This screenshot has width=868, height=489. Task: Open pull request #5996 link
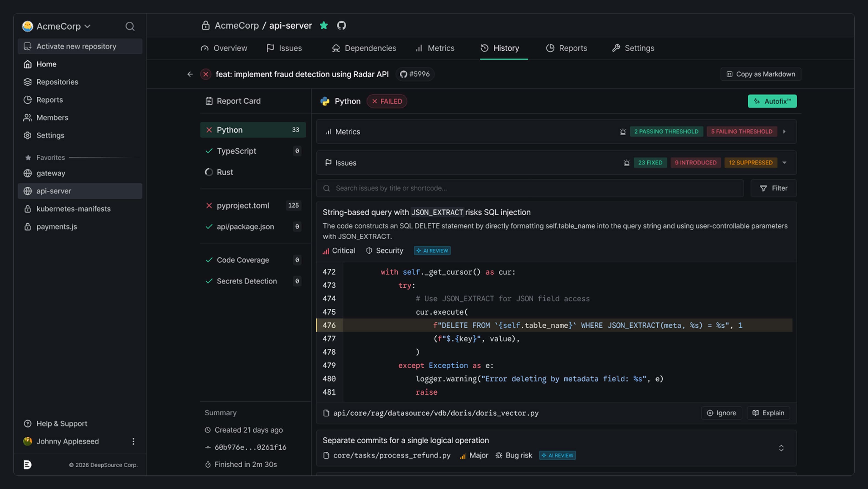(x=415, y=74)
